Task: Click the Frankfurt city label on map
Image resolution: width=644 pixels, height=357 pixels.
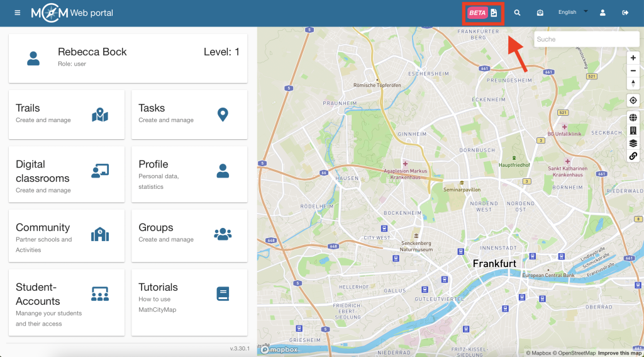Action: coord(494,264)
